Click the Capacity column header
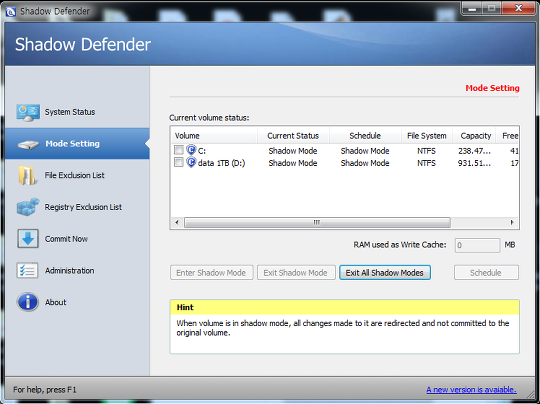Viewport: 540px width, 404px height. click(474, 136)
